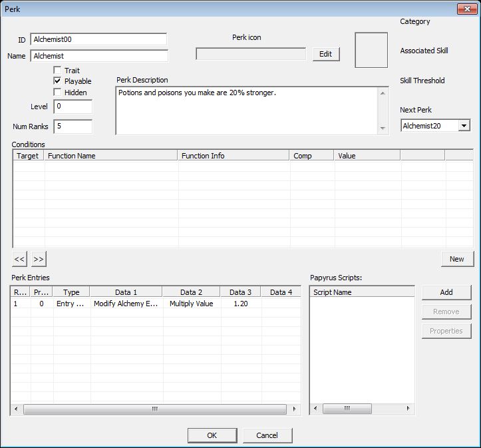
Task: Enable the Hidden checkbox
Action: point(57,92)
